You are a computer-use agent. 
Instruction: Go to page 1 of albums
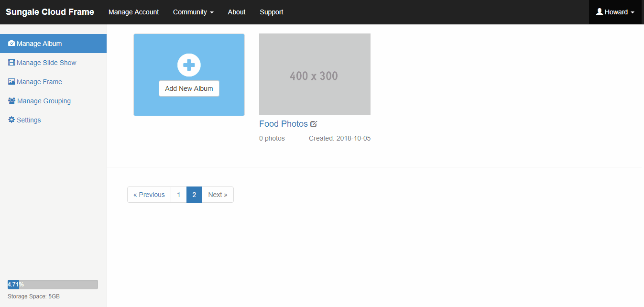tap(178, 195)
